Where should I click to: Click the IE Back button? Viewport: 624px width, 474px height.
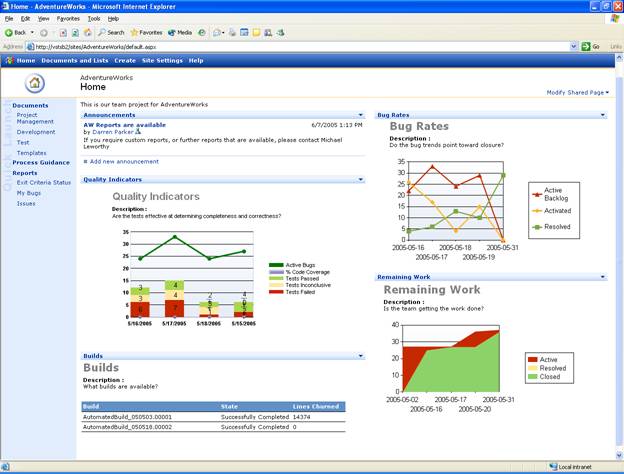point(15,33)
